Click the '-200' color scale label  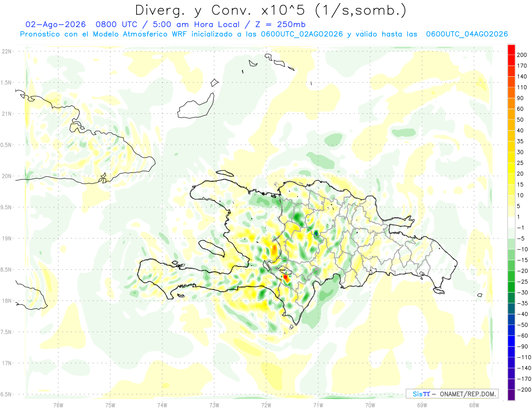(525, 389)
